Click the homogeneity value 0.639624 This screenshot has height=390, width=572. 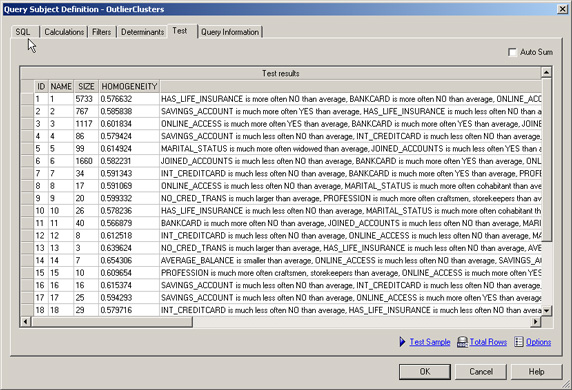click(129, 248)
